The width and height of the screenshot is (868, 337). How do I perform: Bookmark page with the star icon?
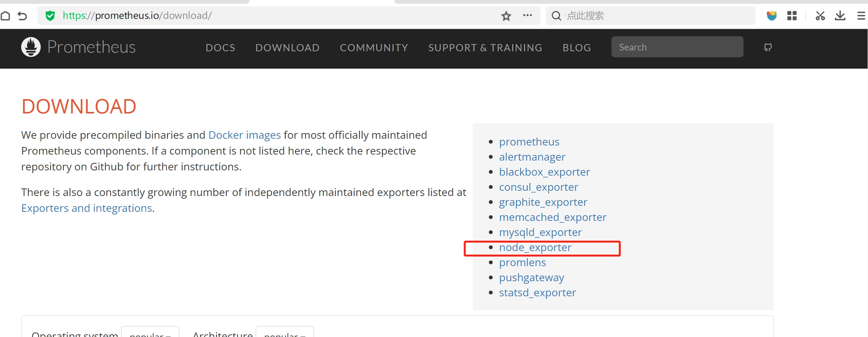pyautogui.click(x=506, y=16)
